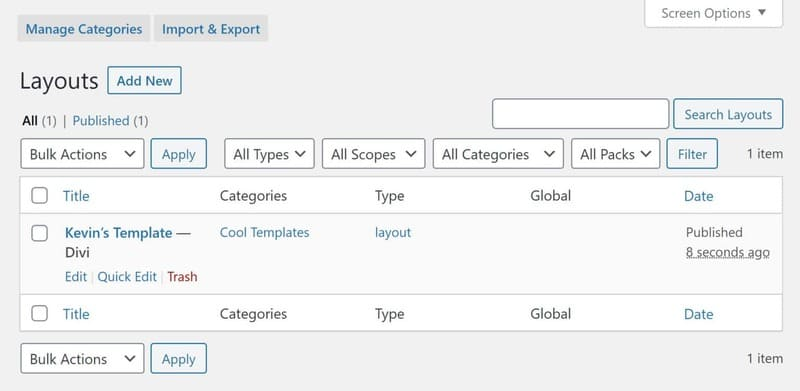Image resolution: width=800 pixels, height=391 pixels.
Task: Click the Search Layouts button
Action: tap(728, 114)
